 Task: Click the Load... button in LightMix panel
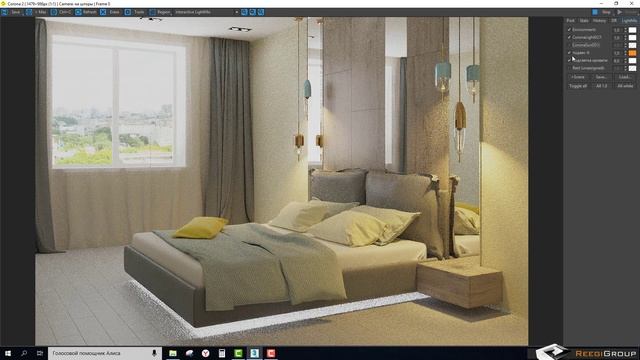(624, 77)
